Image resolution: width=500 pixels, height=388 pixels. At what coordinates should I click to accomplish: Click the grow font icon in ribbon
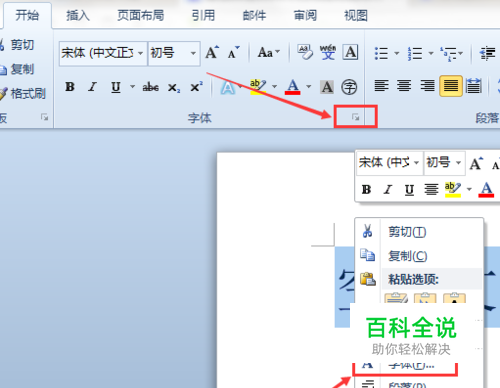212,52
